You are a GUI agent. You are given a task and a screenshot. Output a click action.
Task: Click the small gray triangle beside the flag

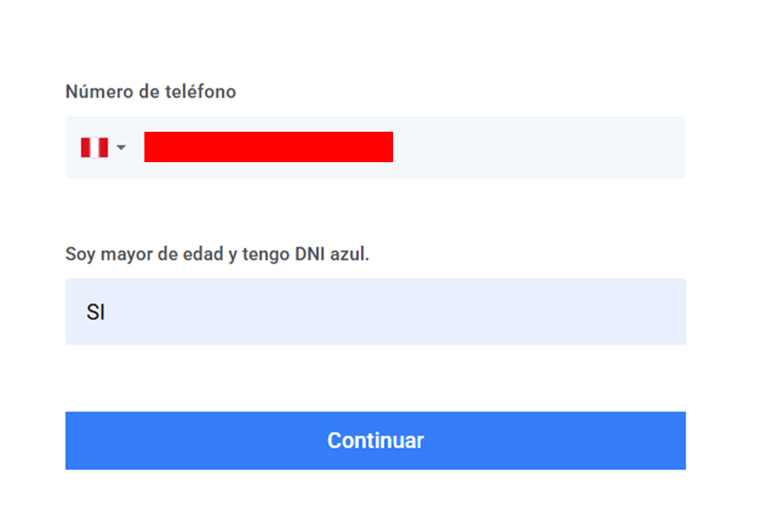click(121, 147)
